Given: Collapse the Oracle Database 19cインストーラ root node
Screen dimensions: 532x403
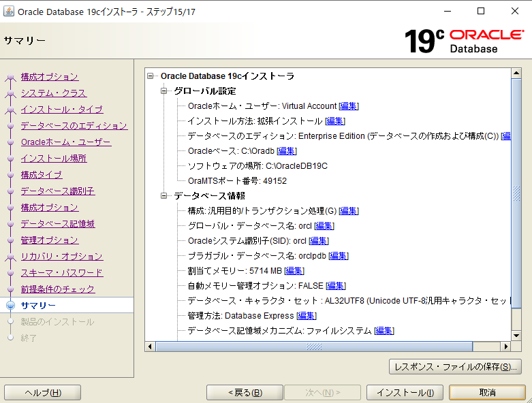Looking at the screenshot, I should pos(151,76).
